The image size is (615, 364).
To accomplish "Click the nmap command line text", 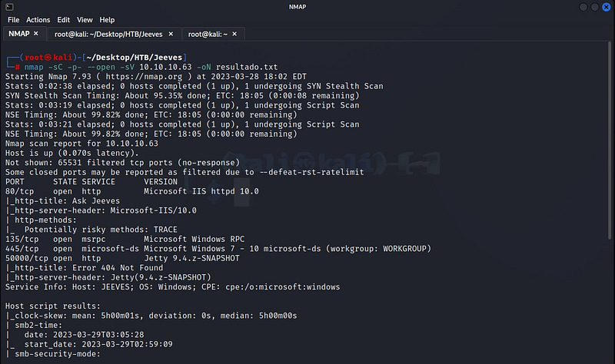I will (x=151, y=67).
